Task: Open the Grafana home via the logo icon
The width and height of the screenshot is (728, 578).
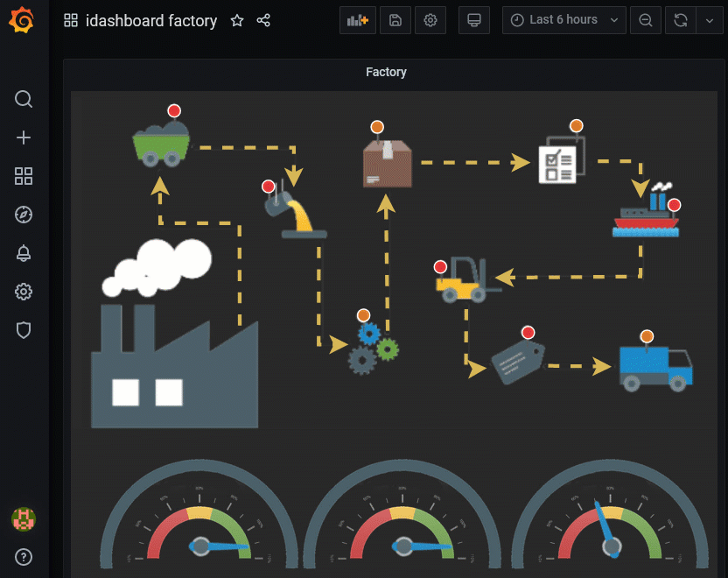Action: [23, 19]
